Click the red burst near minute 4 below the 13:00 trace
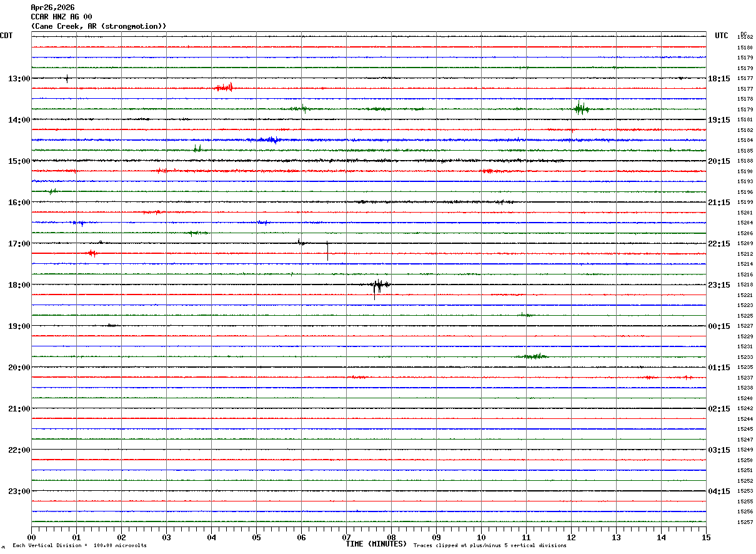The height and width of the screenshot is (554, 756). click(224, 88)
